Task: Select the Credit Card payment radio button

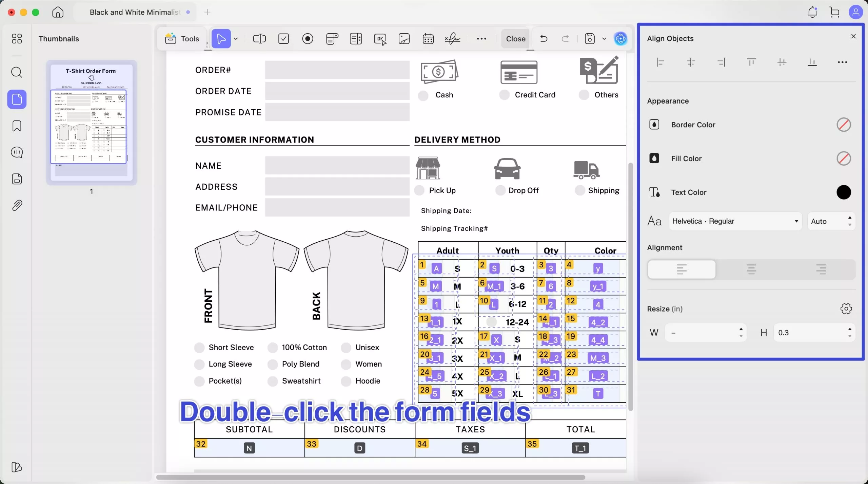Action: coord(505,95)
